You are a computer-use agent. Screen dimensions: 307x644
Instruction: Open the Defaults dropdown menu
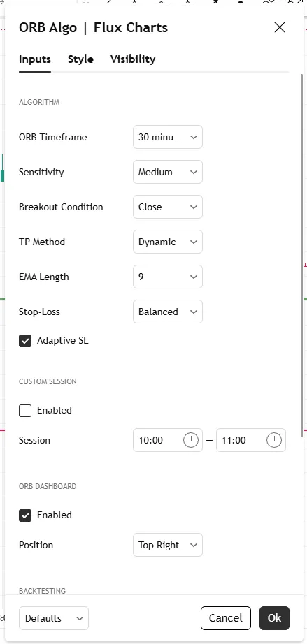[54, 618]
